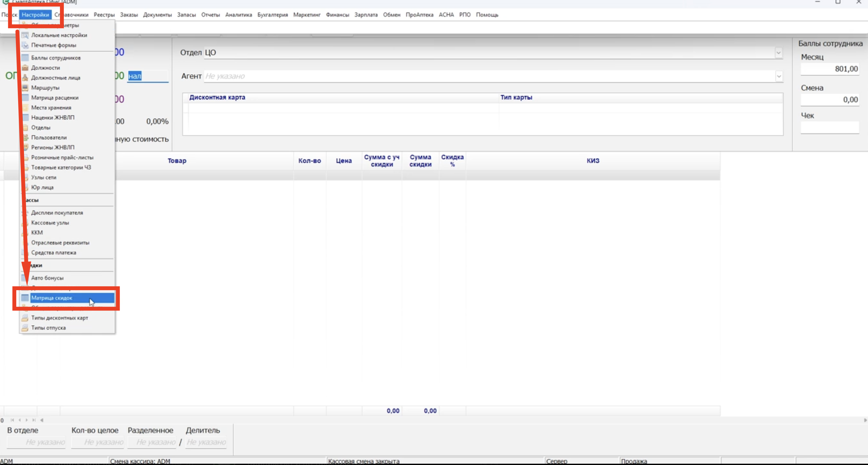This screenshot has width=868, height=465.
Task: Click the Месяц points input field
Action: (x=829, y=69)
